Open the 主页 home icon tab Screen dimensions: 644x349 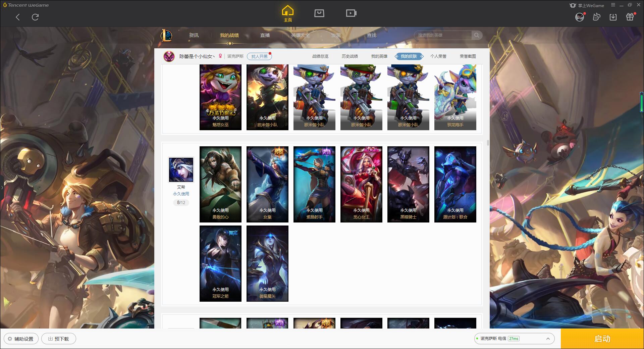point(288,14)
